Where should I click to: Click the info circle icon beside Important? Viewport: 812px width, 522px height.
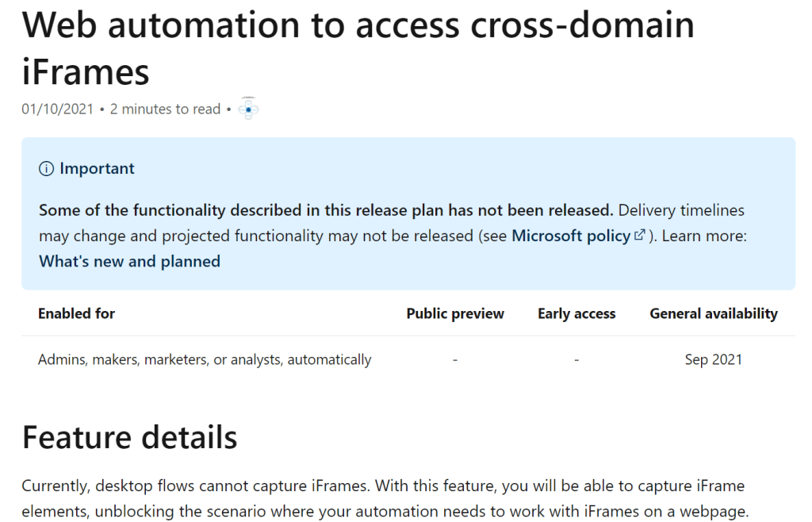point(46,169)
